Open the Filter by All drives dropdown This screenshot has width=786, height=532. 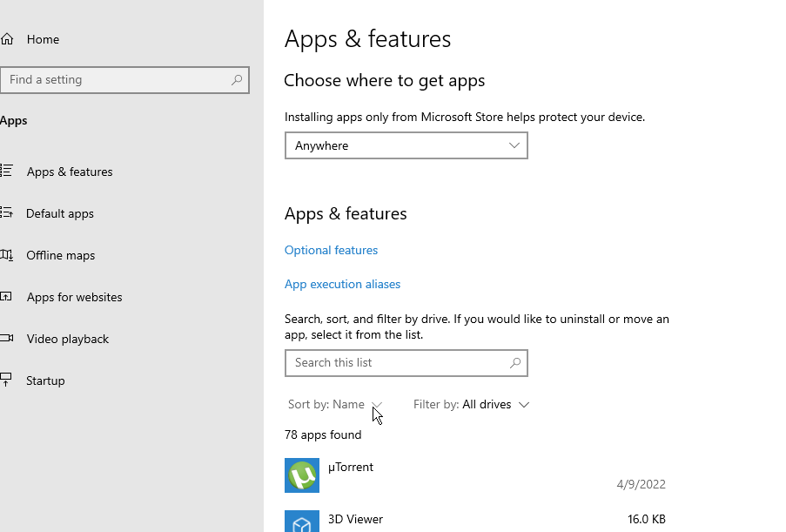coord(471,405)
